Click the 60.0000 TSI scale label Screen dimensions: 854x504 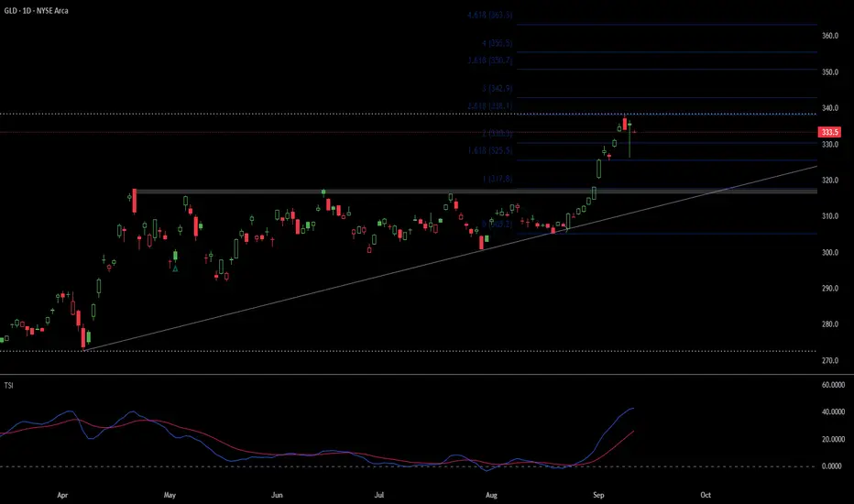[833, 385]
